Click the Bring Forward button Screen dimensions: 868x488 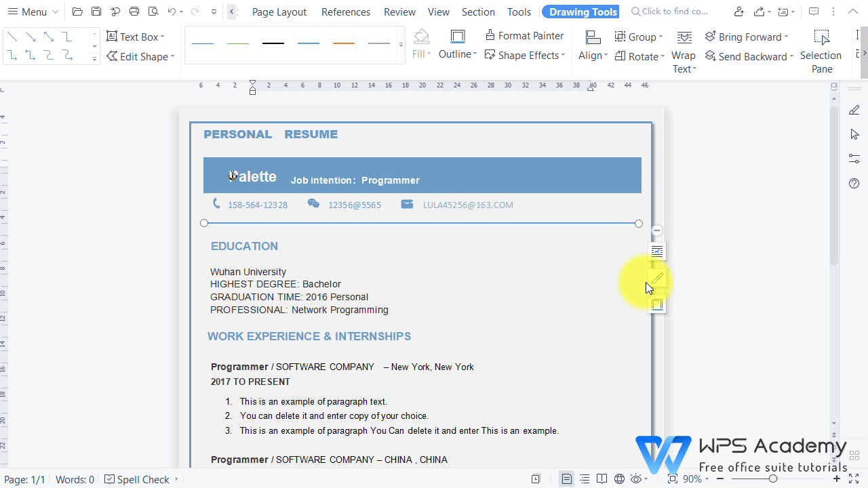click(746, 37)
